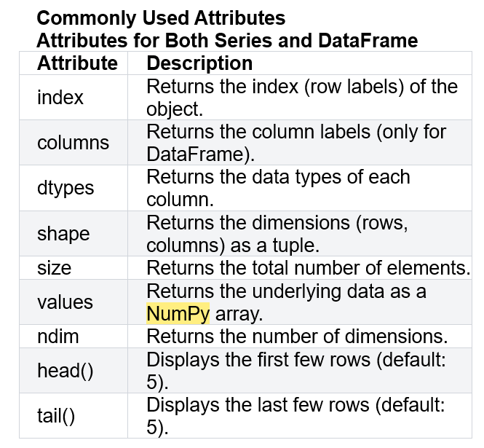Click description 'Returns the total number of elements'

(x=308, y=267)
